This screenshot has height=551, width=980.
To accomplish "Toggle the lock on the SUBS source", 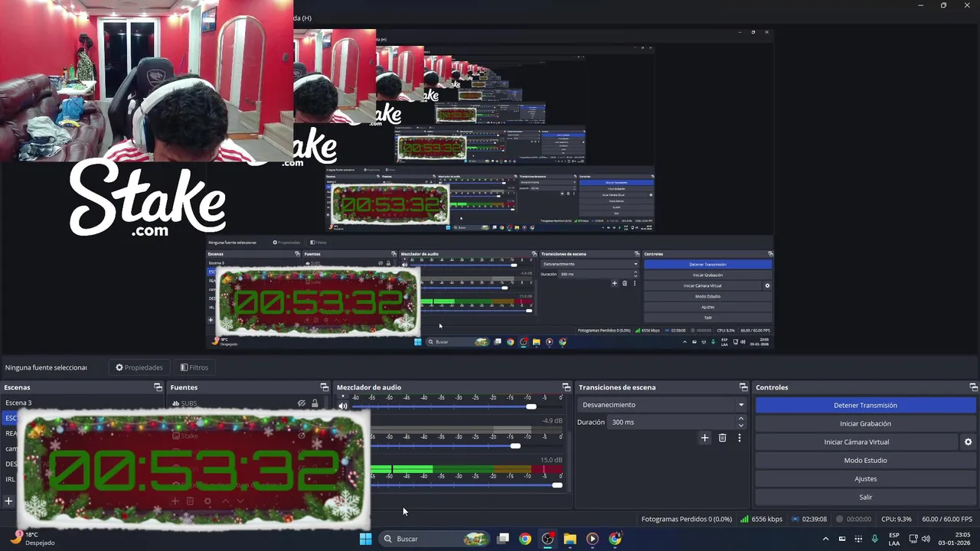I will click(315, 403).
